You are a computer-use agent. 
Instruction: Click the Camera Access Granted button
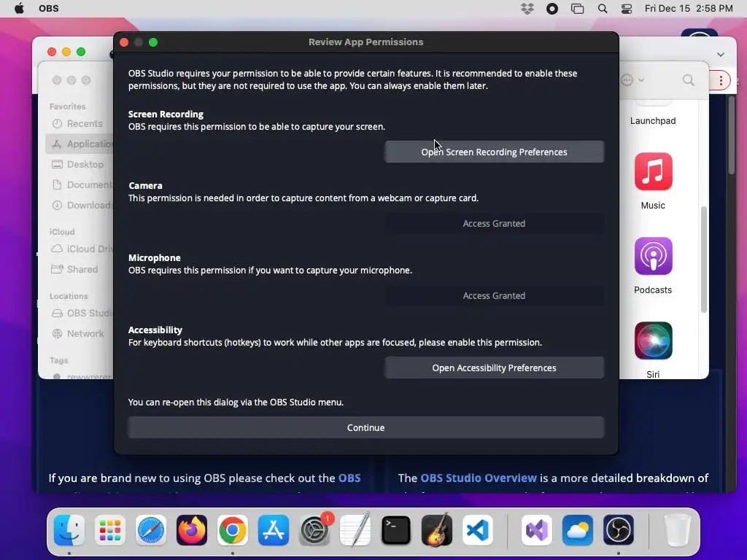[x=494, y=223]
